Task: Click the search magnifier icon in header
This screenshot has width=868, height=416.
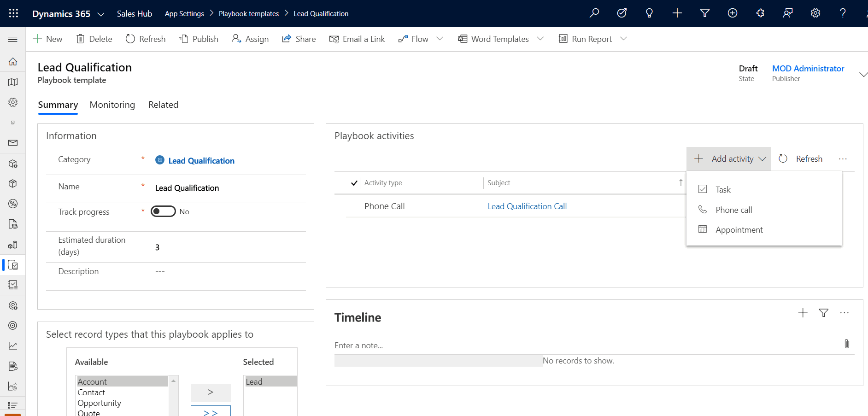Action: tap(594, 13)
